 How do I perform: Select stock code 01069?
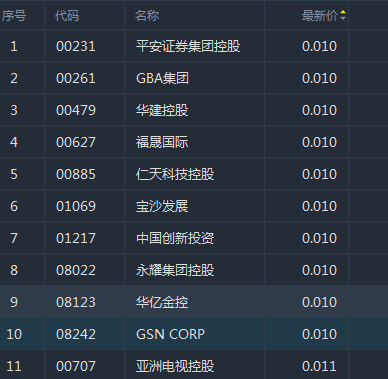point(76,206)
